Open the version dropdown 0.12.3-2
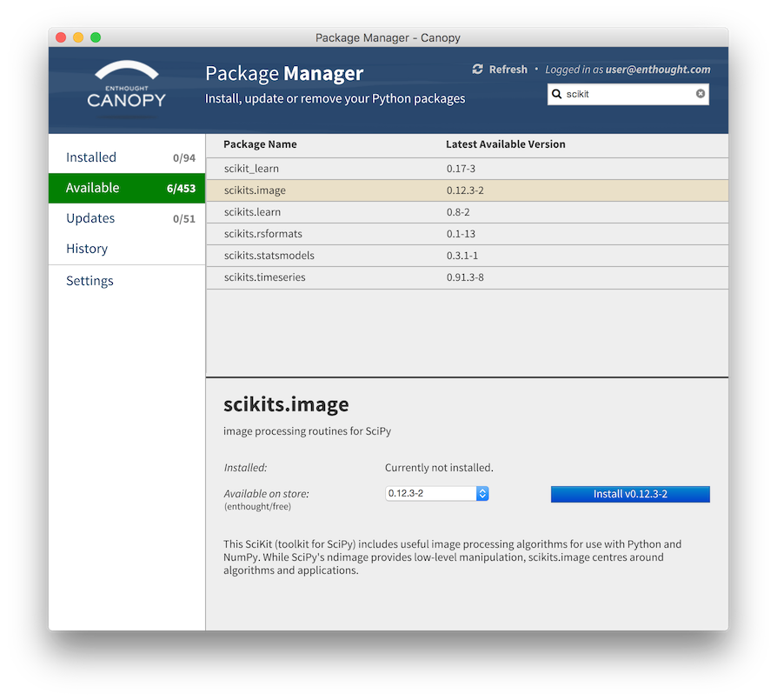This screenshot has width=777, height=700. click(x=437, y=494)
